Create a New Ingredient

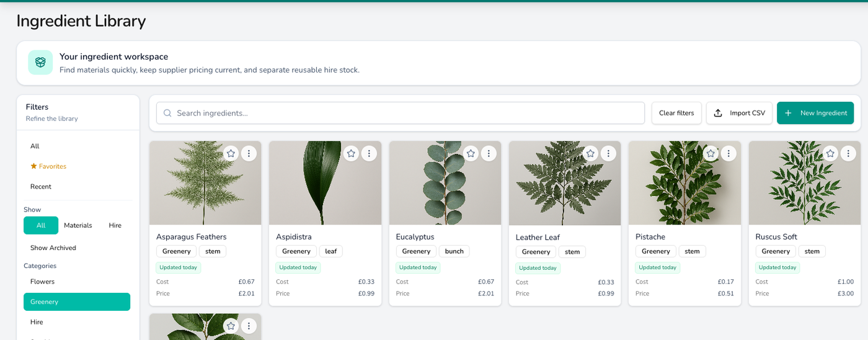[815, 113]
